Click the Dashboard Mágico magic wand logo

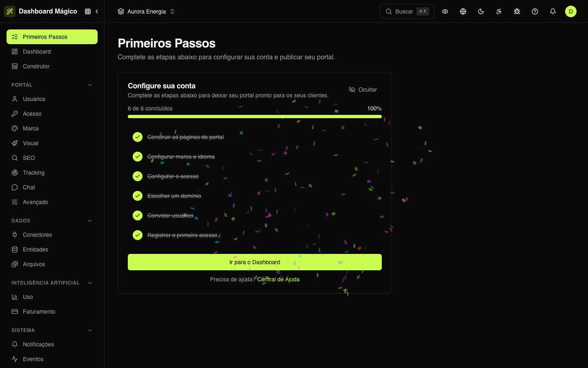click(x=10, y=11)
